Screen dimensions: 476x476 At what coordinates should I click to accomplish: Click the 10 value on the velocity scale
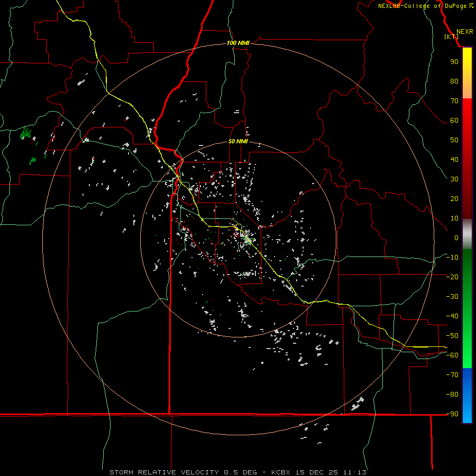[x=454, y=218]
